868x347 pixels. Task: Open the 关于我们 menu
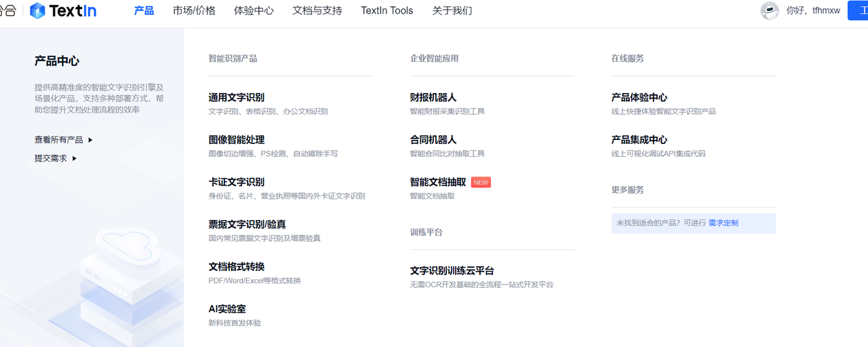452,10
